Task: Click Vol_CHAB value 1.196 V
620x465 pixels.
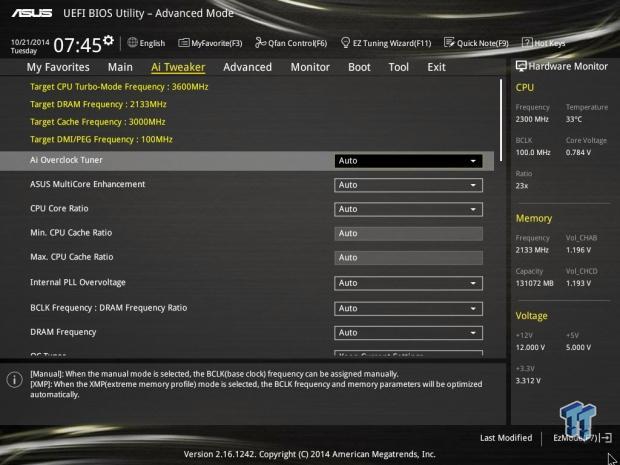Action: [578, 250]
